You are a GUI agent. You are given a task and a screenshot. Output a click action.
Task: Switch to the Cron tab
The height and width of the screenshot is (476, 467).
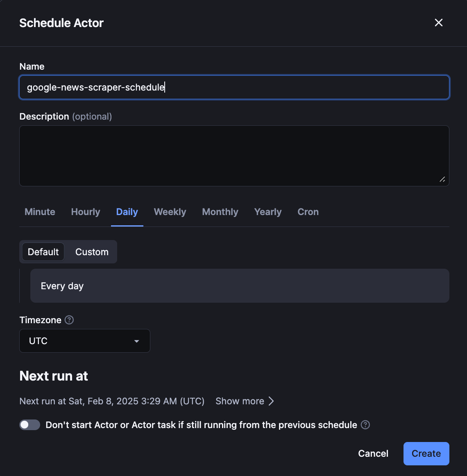coord(308,212)
